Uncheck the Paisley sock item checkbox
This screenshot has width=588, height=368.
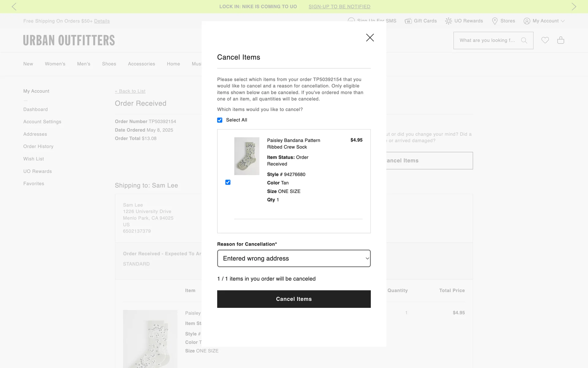point(228,182)
